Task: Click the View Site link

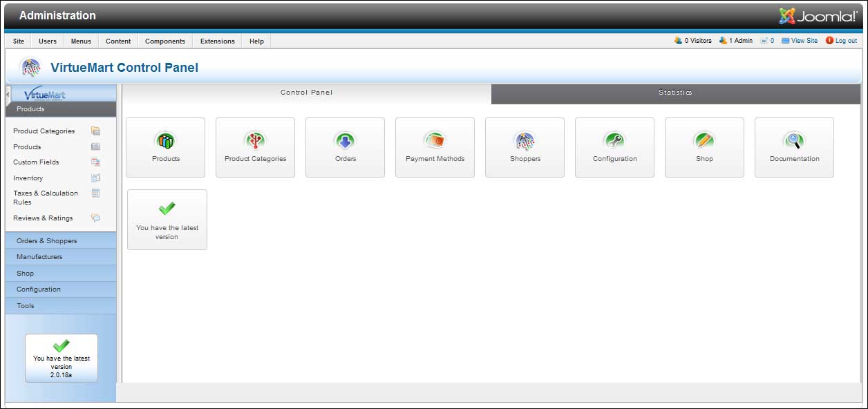Action: (800, 41)
